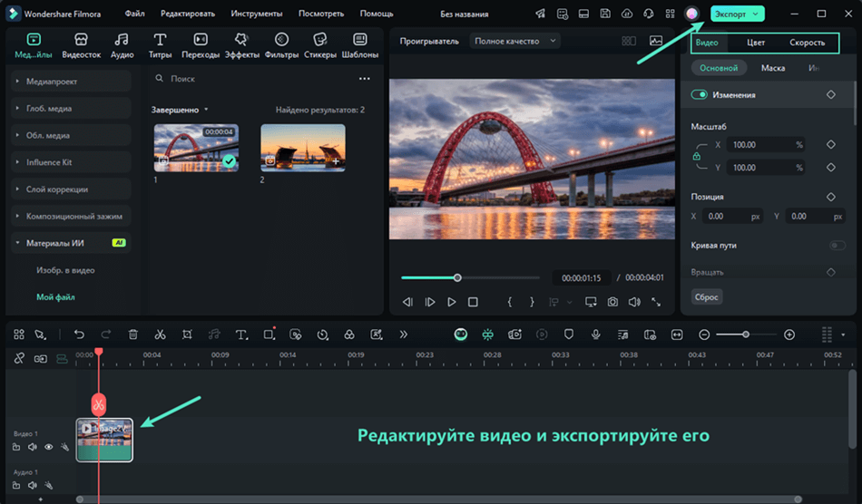Mute the Аудио 1 track
The width and height of the screenshot is (862, 504).
point(33,485)
